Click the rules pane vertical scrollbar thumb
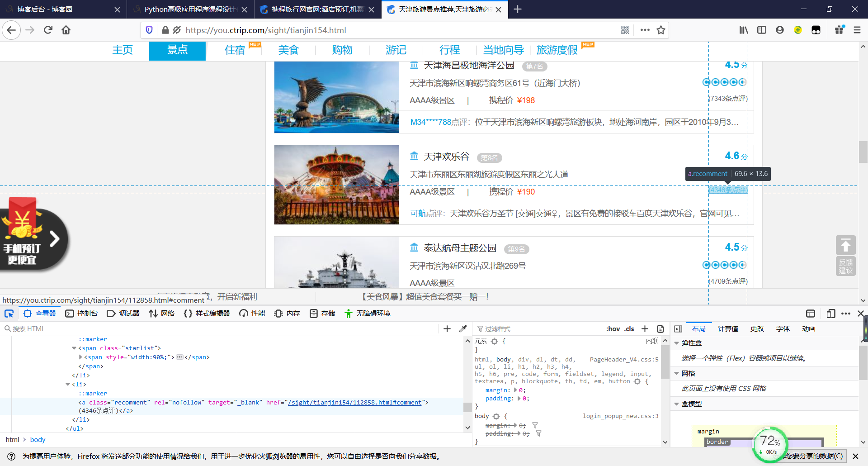The height and width of the screenshot is (466, 868). point(665,362)
